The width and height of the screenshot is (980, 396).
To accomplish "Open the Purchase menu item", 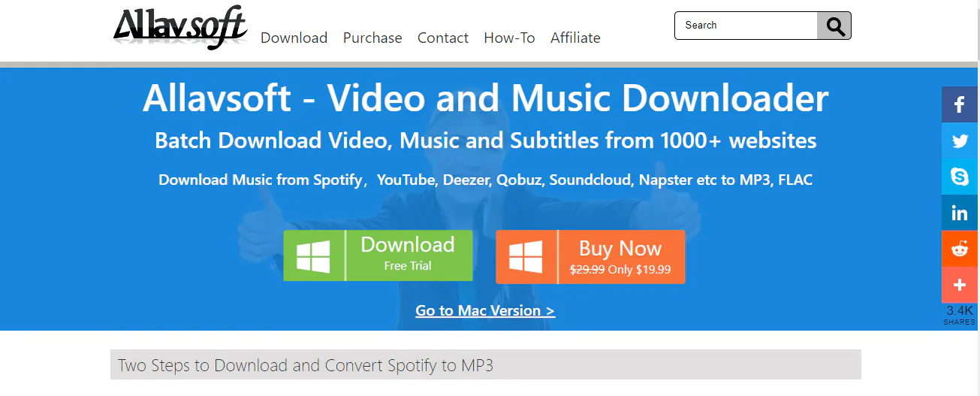I will click(372, 38).
